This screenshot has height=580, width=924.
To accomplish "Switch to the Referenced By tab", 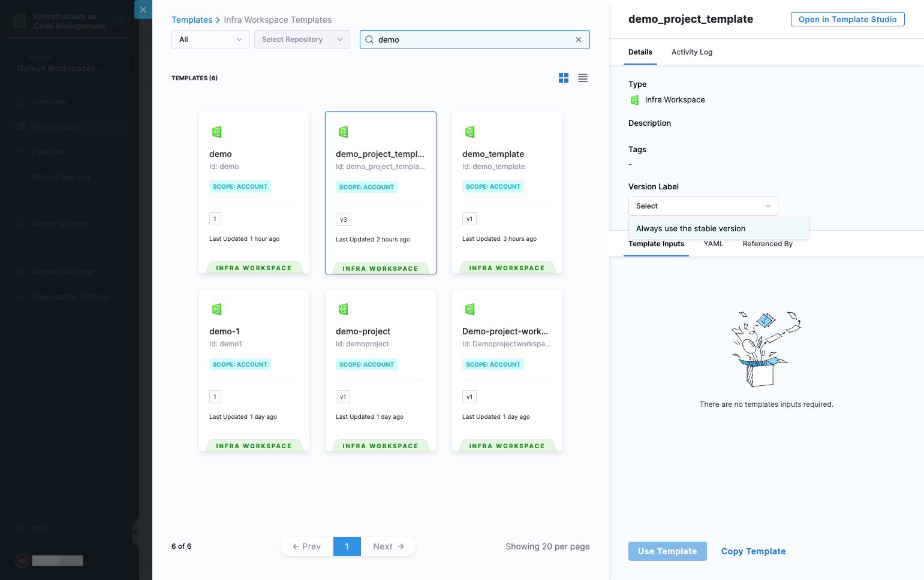I will [x=768, y=244].
